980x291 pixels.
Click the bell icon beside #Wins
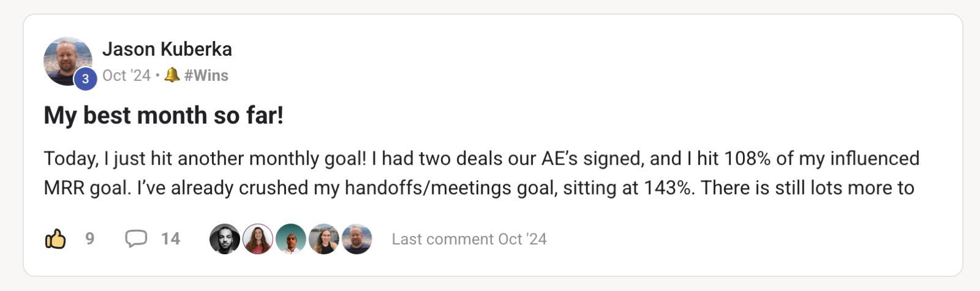[172, 75]
